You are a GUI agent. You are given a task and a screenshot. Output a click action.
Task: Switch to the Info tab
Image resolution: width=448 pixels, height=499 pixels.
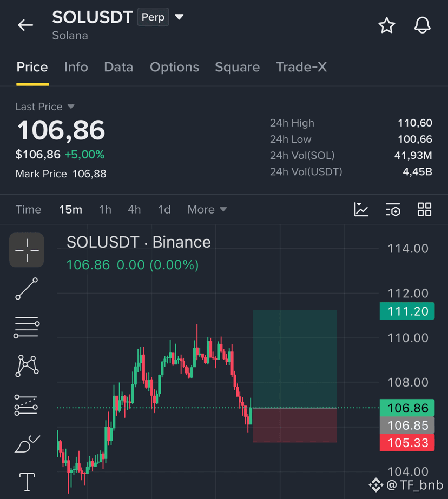coord(76,67)
